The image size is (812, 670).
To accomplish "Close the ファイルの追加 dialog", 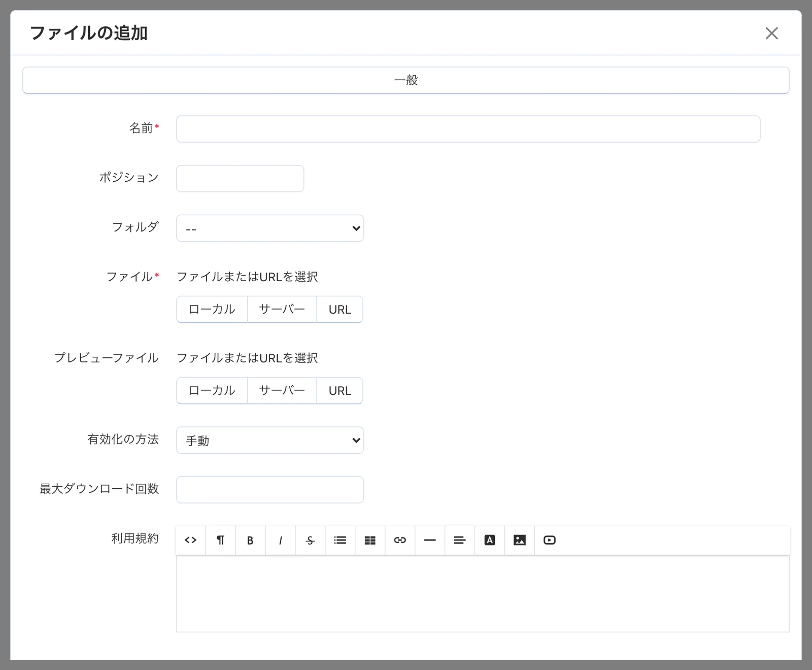I will tap(771, 33).
